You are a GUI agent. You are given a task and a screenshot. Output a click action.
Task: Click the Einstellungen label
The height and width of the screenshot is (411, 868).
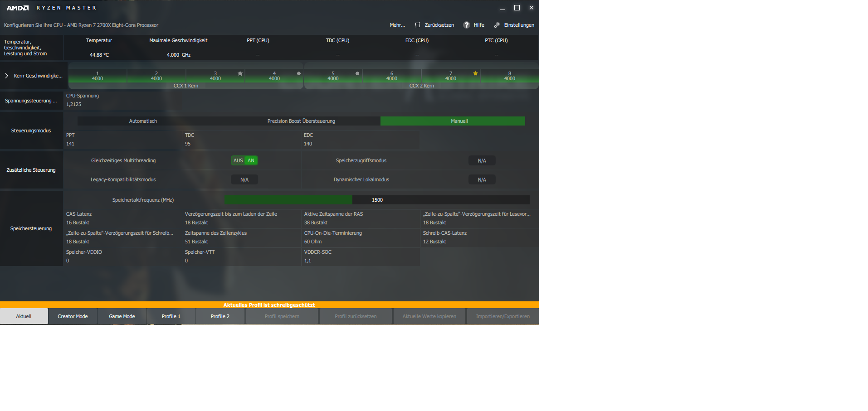click(x=519, y=25)
